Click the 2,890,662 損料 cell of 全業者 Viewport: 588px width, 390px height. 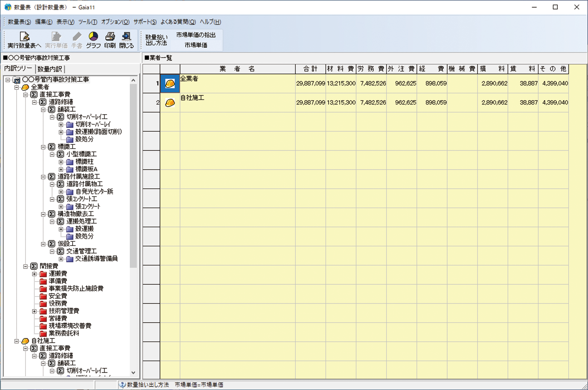tap(493, 84)
